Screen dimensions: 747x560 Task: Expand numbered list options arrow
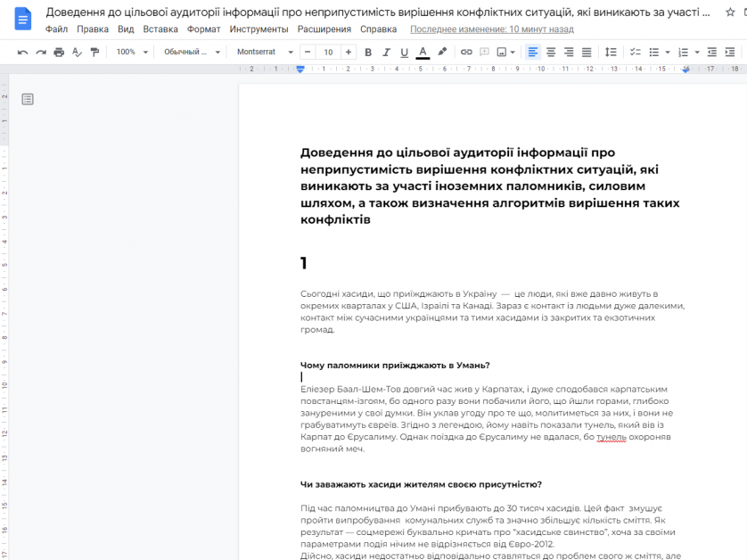[697, 52]
